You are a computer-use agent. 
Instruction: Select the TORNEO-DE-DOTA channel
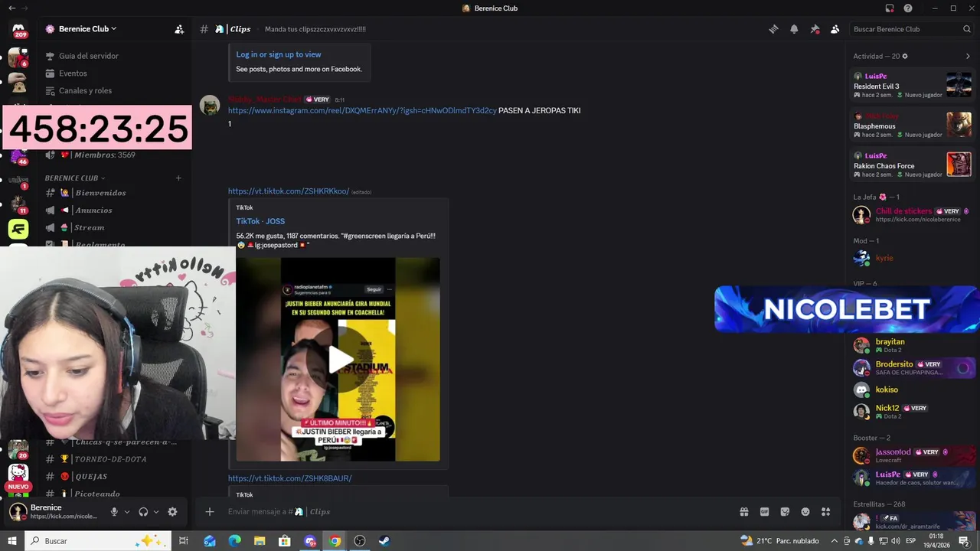click(x=115, y=459)
